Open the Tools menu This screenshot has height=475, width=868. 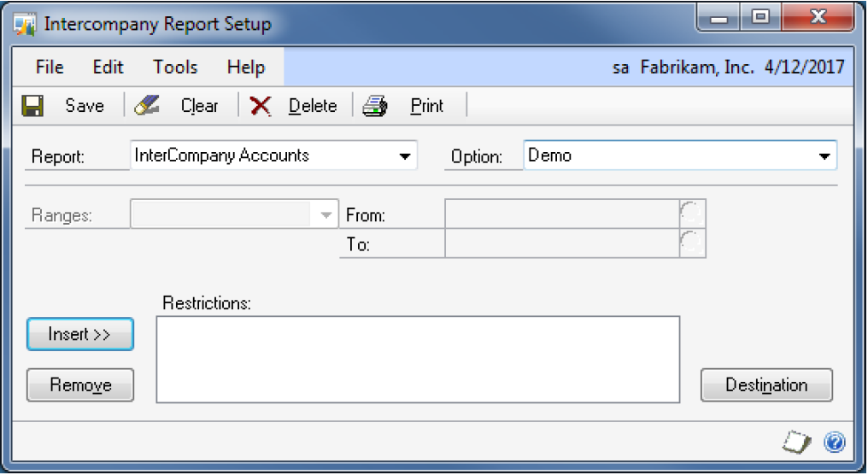175,67
